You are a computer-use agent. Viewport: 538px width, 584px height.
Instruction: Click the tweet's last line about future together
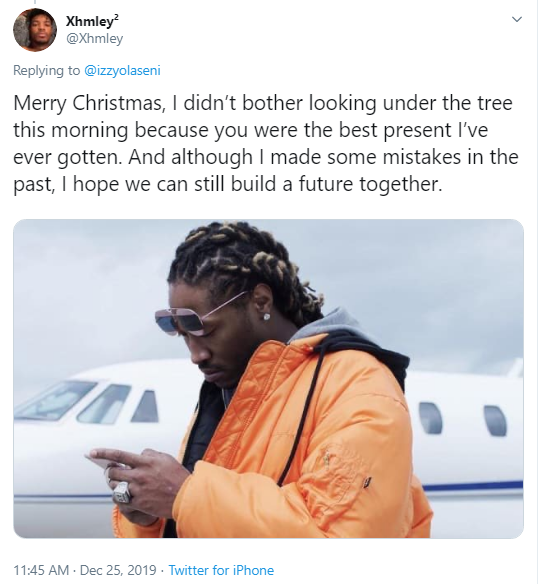(228, 184)
